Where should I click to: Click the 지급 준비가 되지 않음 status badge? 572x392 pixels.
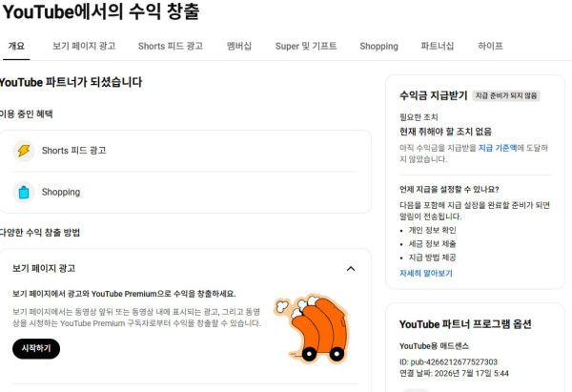506,95
